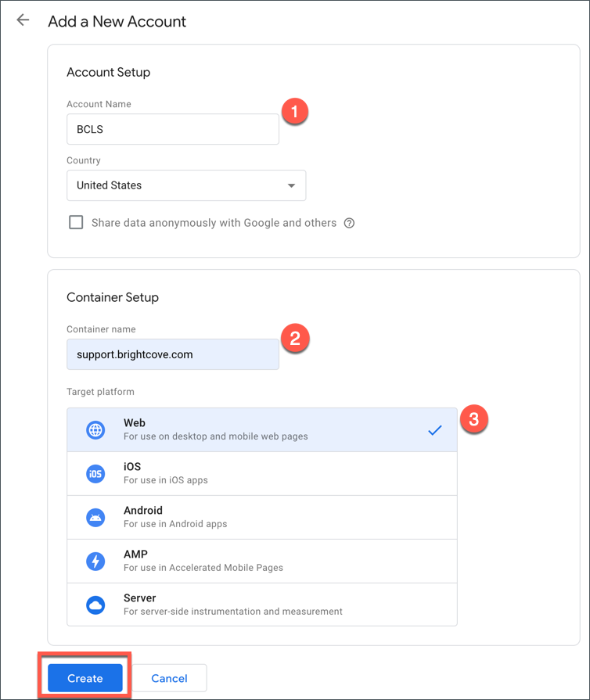Click the back arrow to leave Add Account
Viewport: 590px width, 700px height.
click(x=23, y=20)
